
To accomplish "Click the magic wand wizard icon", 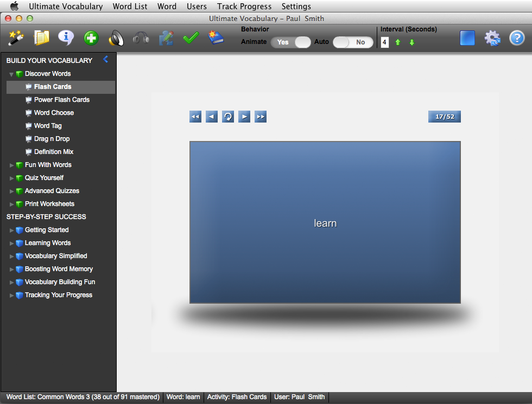I will (x=16, y=38).
